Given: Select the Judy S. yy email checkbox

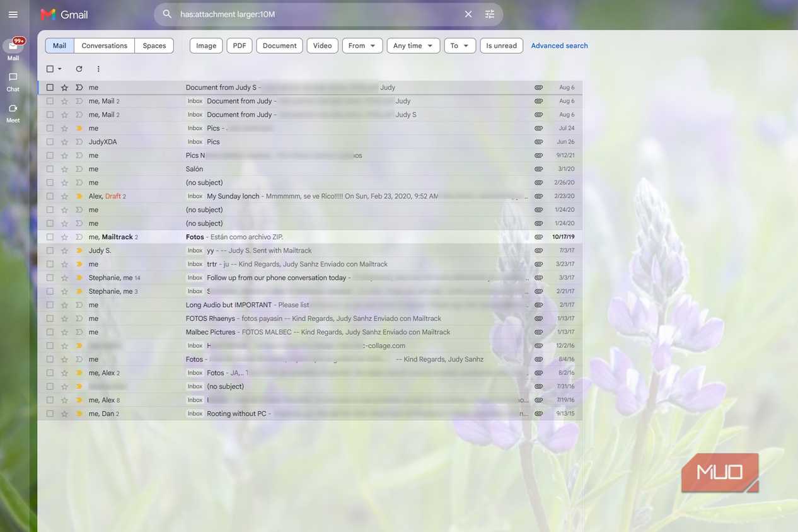Looking at the screenshot, I should click(x=50, y=251).
